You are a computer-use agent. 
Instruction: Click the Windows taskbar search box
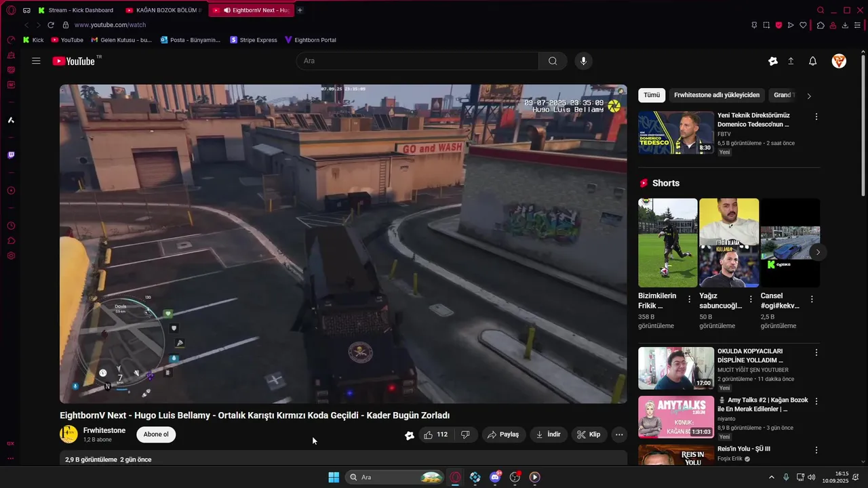395,477
